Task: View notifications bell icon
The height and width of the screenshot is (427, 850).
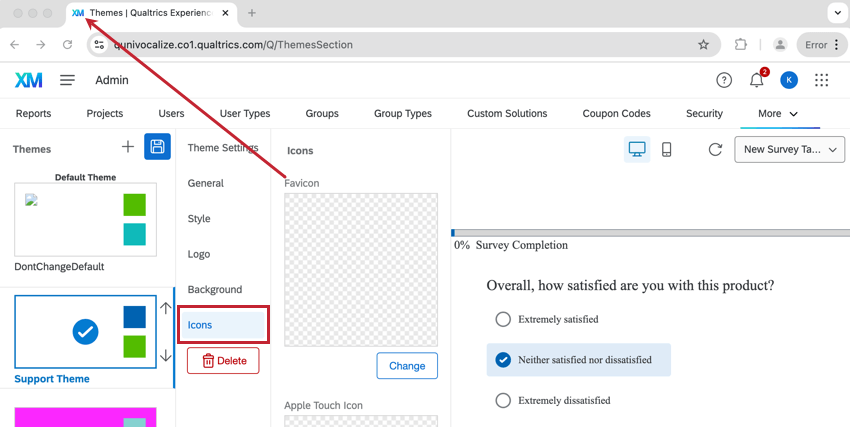Action: [x=757, y=80]
